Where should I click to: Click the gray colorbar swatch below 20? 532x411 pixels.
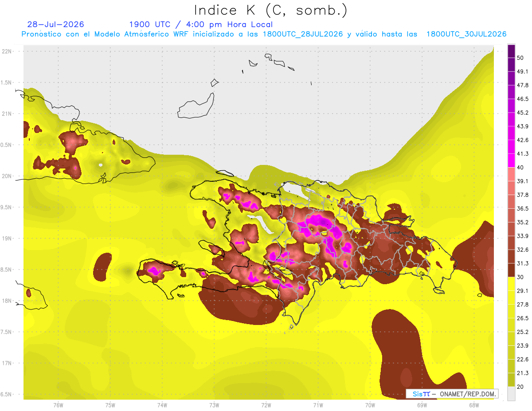pyautogui.click(x=511, y=394)
